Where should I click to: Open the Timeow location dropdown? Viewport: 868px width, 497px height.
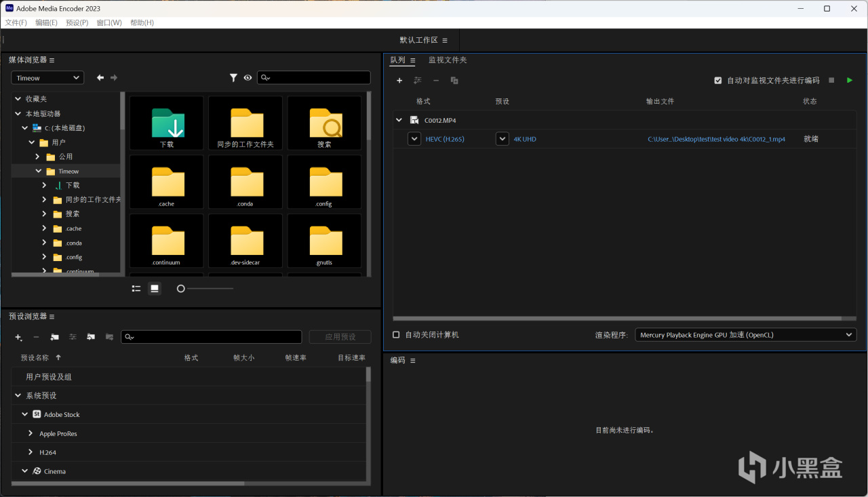(x=47, y=78)
